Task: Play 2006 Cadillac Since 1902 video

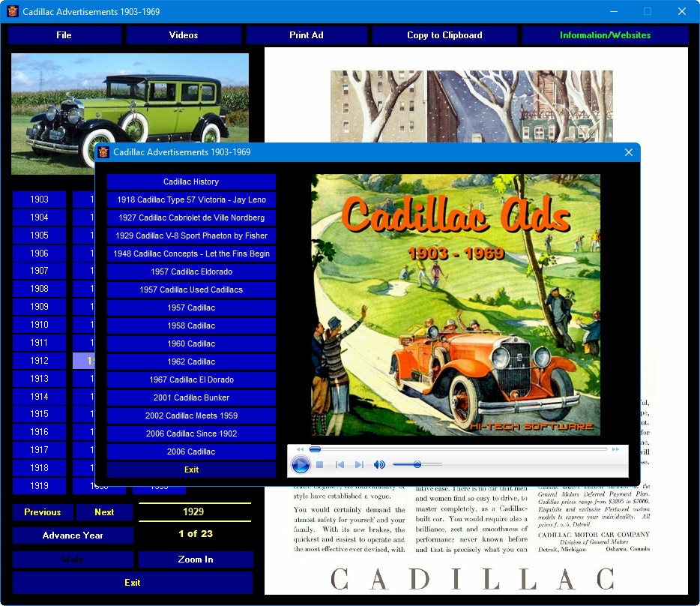Action: pos(191,433)
